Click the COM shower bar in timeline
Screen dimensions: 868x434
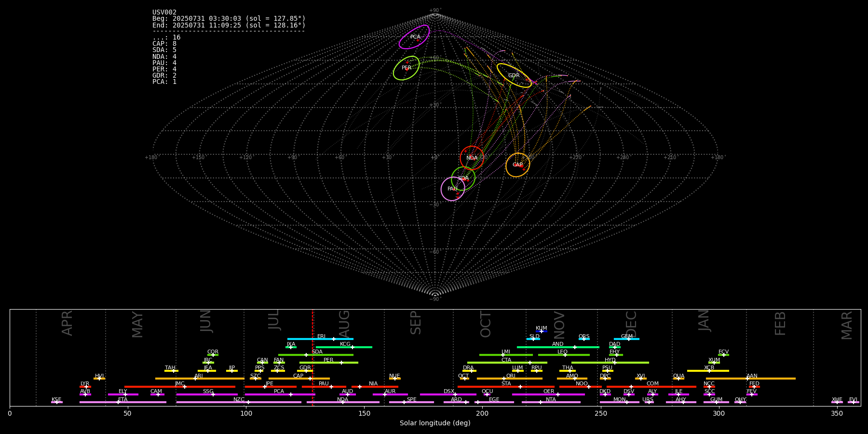tap(651, 386)
